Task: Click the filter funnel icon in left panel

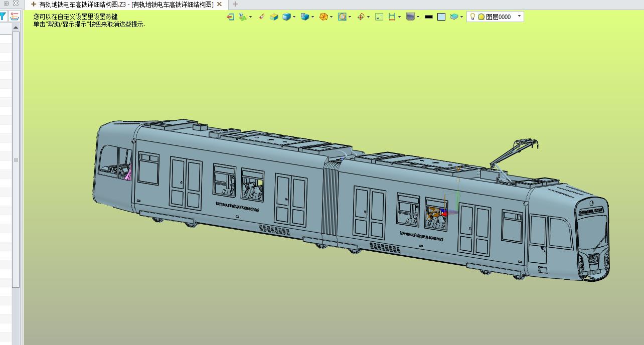Action: pos(3,17)
